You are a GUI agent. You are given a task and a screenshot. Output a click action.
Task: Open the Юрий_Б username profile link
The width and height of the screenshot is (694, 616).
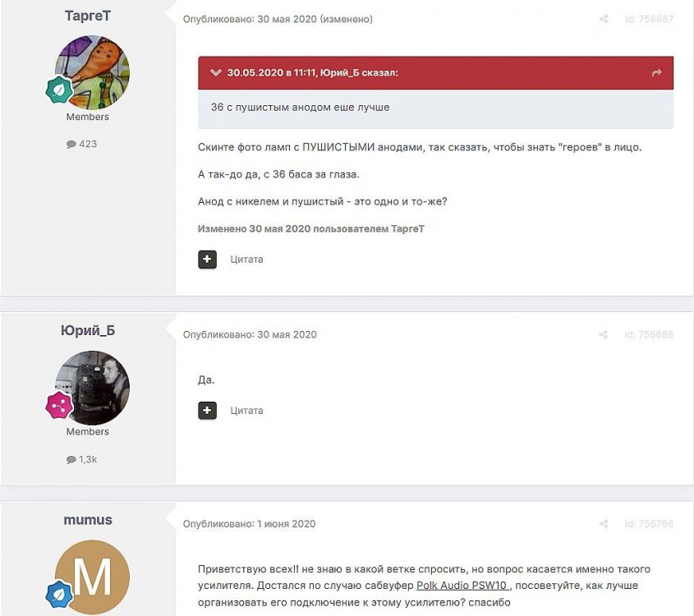coord(88,330)
